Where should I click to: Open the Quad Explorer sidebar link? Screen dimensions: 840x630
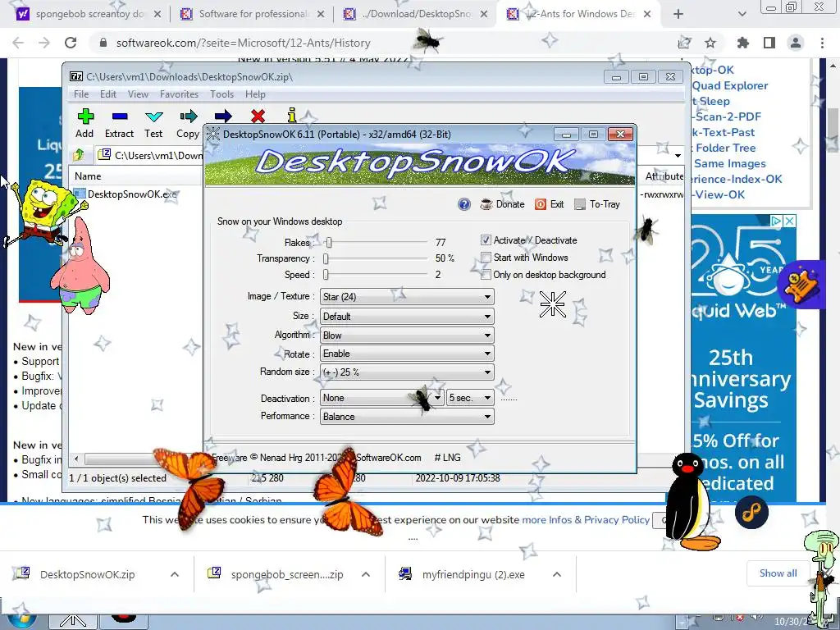(x=729, y=85)
